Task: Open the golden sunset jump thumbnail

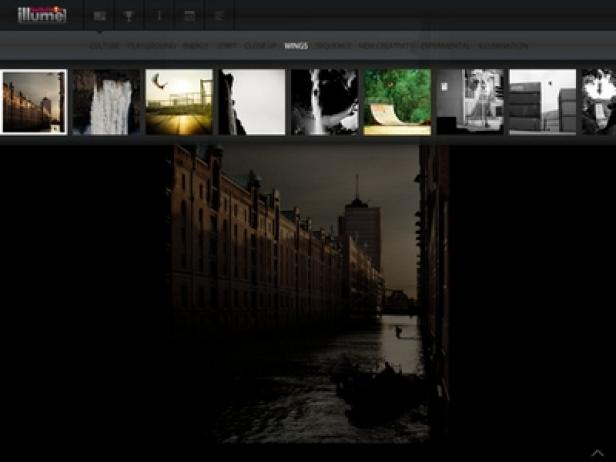Action: tap(179, 102)
